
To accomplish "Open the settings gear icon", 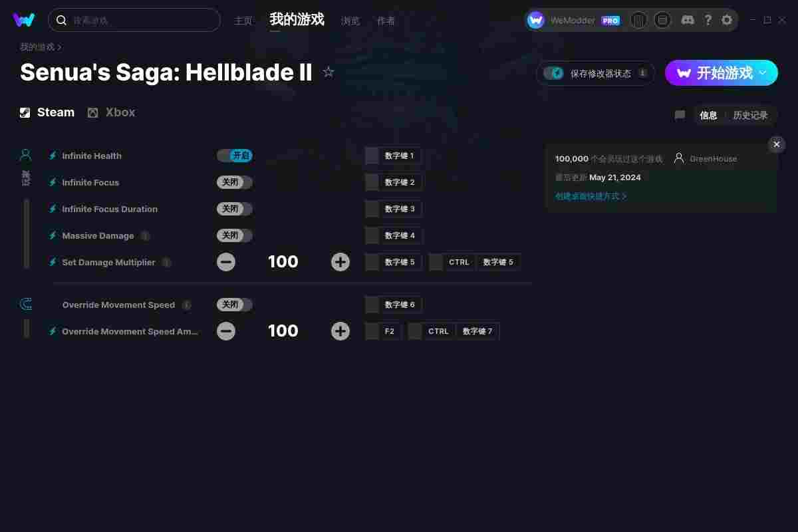I will (x=727, y=20).
